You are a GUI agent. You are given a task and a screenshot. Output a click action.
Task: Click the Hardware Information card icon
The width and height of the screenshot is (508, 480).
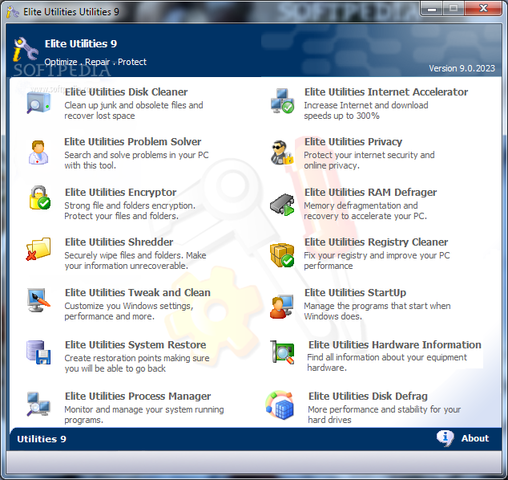(282, 352)
